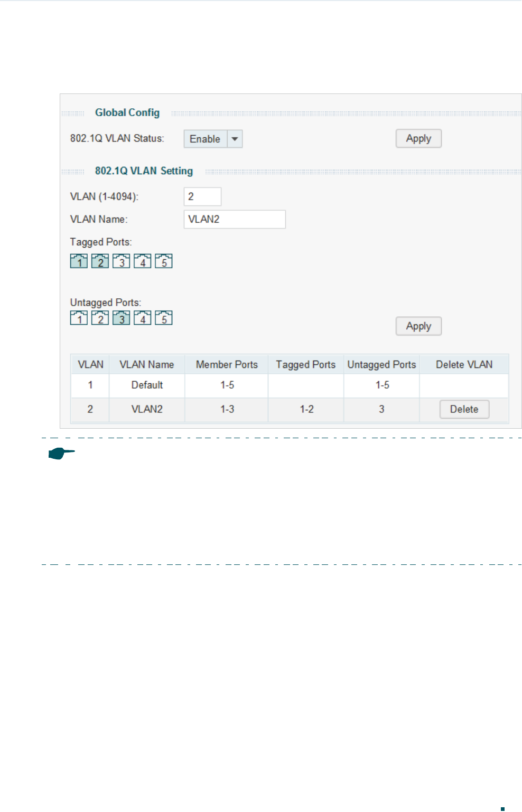
Task: Open the 802.1Q VLAN Status dropdown arrow
Action: point(235,139)
